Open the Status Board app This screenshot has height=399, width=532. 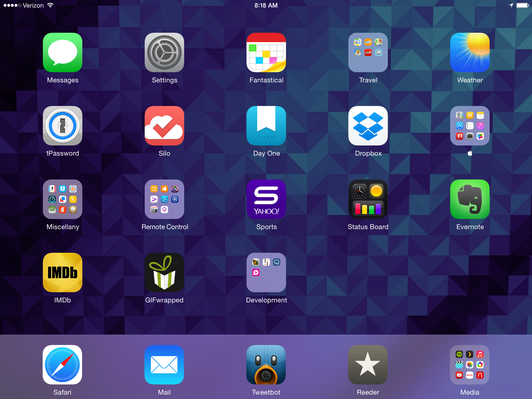368,199
